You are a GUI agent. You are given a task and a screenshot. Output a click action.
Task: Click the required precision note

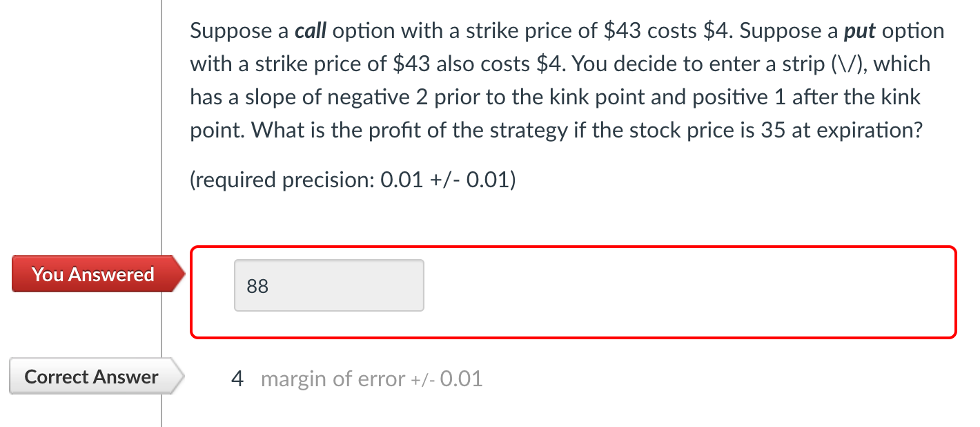[353, 180]
